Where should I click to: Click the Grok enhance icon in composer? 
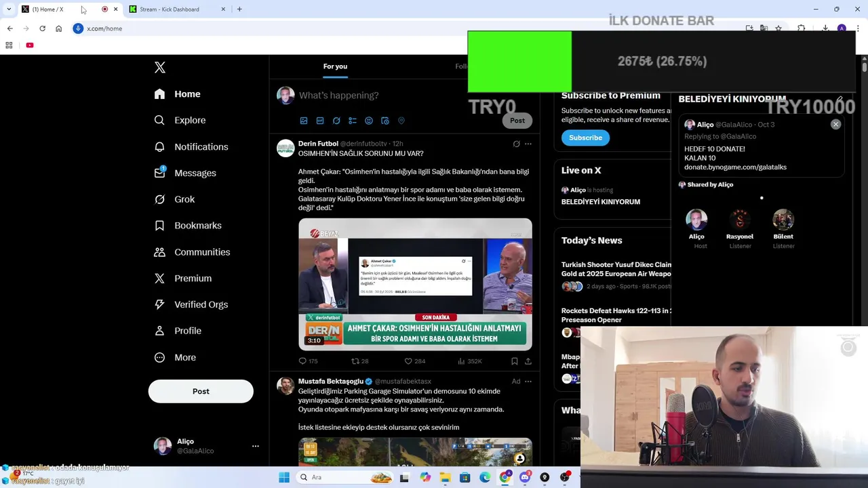click(x=336, y=121)
